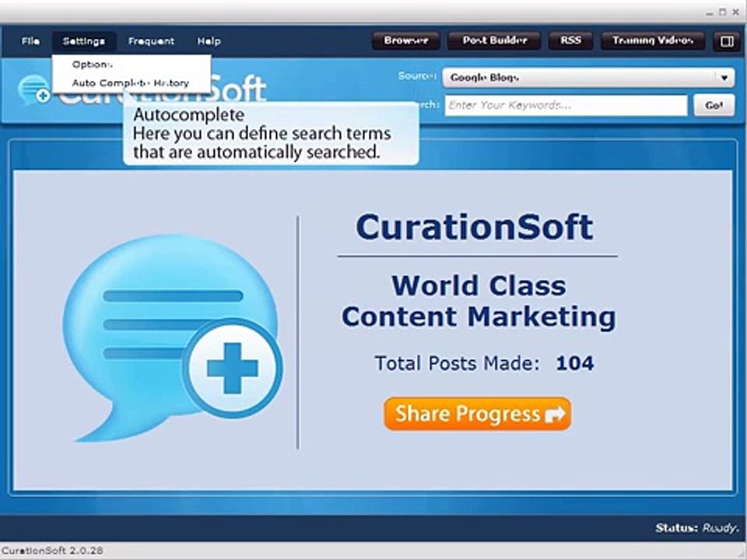Click the Status: Ready text
This screenshot has width=747, height=560.
click(x=696, y=527)
